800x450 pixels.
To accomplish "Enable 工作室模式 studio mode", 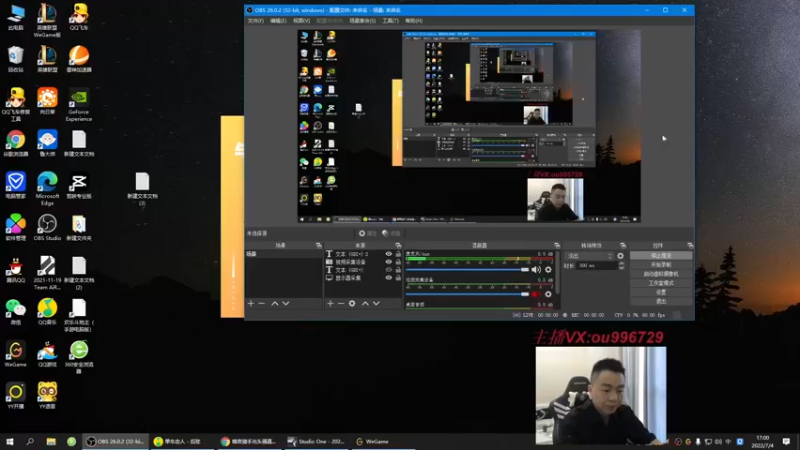I will click(661, 283).
